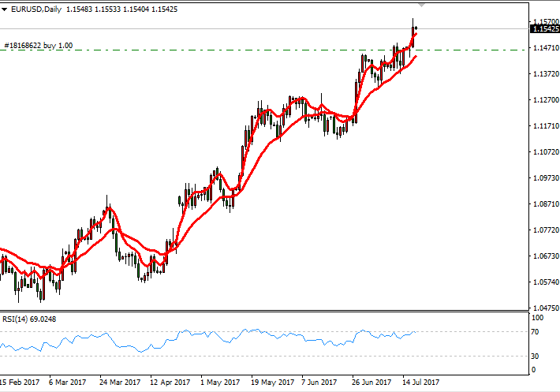Open the chart menu triangle beside EURUSD,Daily
560x392 pixels.
coord(4,9)
